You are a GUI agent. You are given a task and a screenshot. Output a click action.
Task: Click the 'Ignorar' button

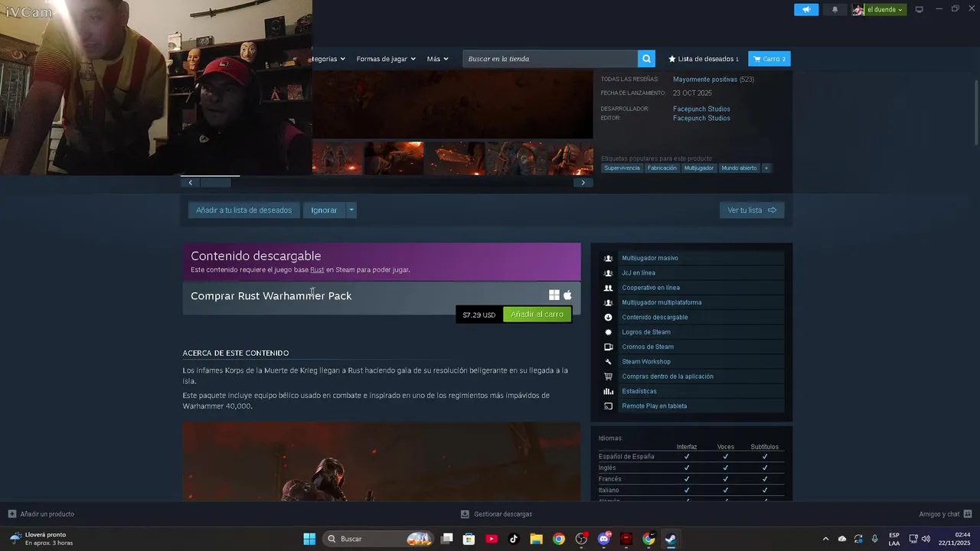(x=324, y=210)
